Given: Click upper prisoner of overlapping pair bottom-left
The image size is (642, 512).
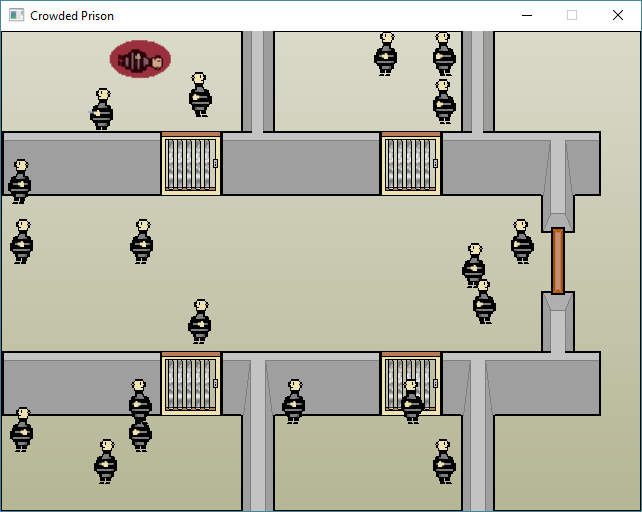Looking at the screenshot, I should (x=140, y=399).
